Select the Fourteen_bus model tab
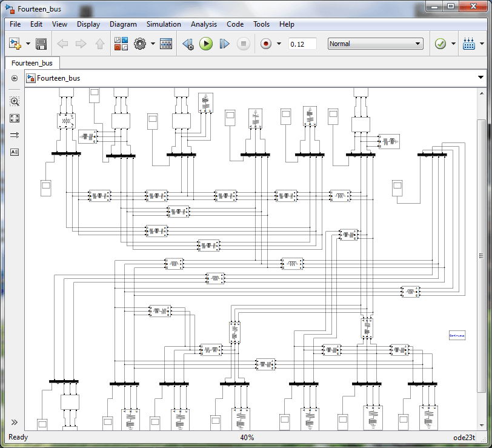Image resolution: width=492 pixels, height=448 pixels. (32, 63)
